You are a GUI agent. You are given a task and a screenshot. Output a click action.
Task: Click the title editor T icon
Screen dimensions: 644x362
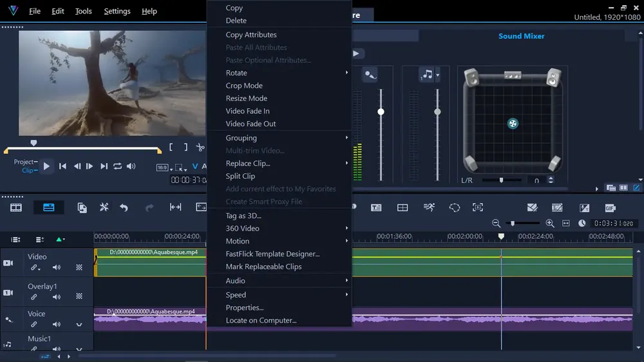tap(376, 208)
